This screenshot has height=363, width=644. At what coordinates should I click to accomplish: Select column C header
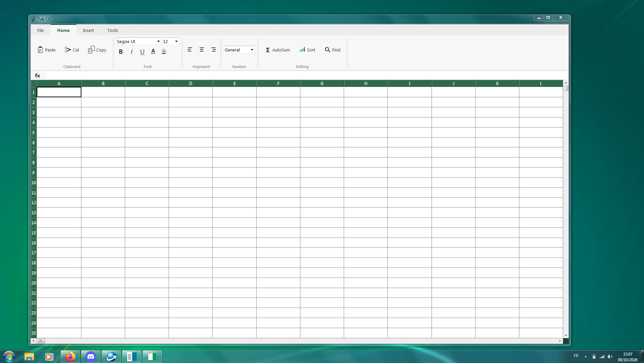147,83
